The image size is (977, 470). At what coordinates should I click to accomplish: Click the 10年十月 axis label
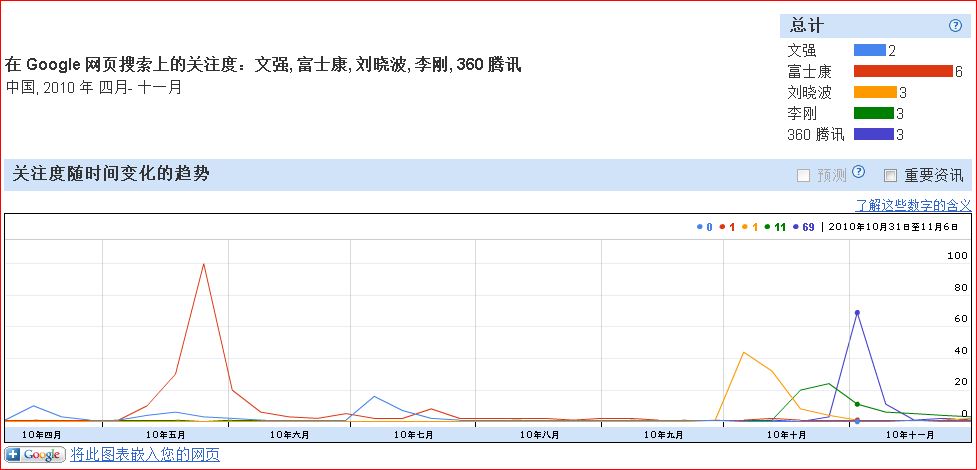(x=786, y=434)
